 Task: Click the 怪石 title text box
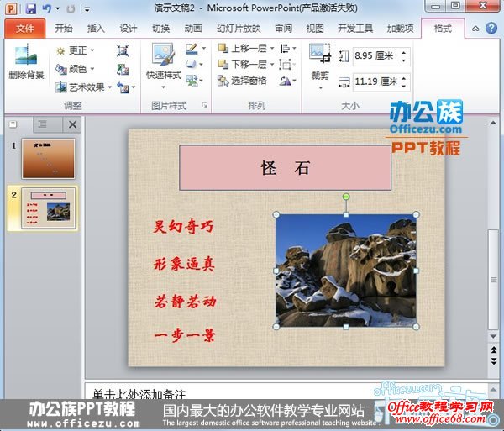tap(285, 168)
